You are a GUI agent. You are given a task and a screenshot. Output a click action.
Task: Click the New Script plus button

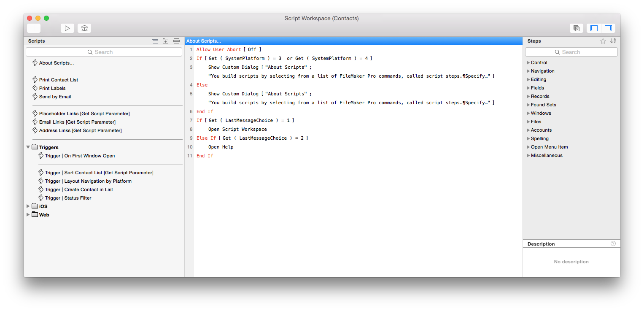34,28
